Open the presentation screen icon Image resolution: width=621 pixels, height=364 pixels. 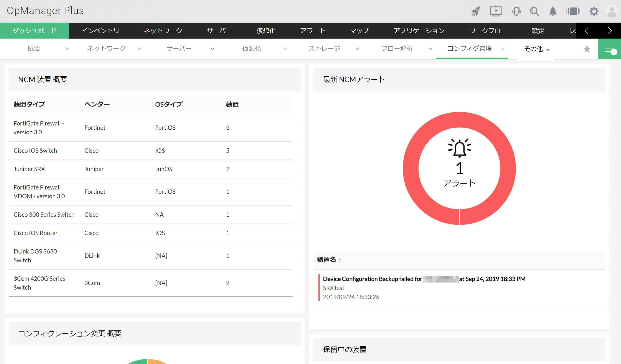(496, 11)
